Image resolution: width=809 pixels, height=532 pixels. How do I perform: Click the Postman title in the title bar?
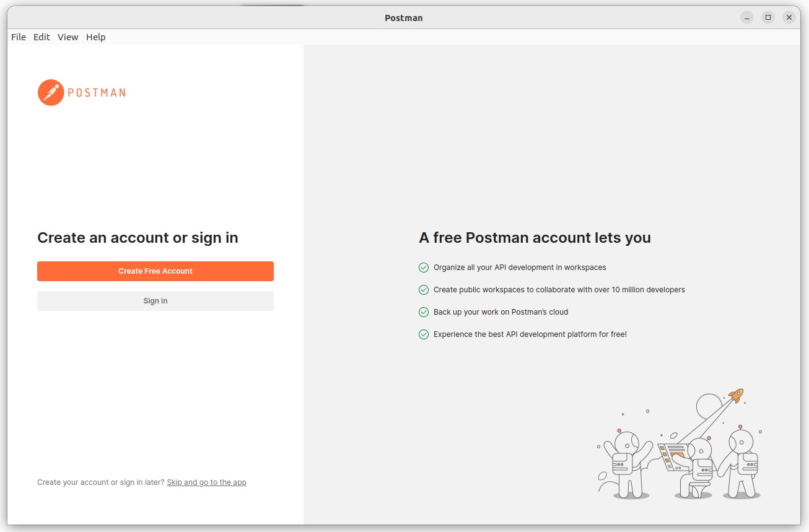[404, 18]
